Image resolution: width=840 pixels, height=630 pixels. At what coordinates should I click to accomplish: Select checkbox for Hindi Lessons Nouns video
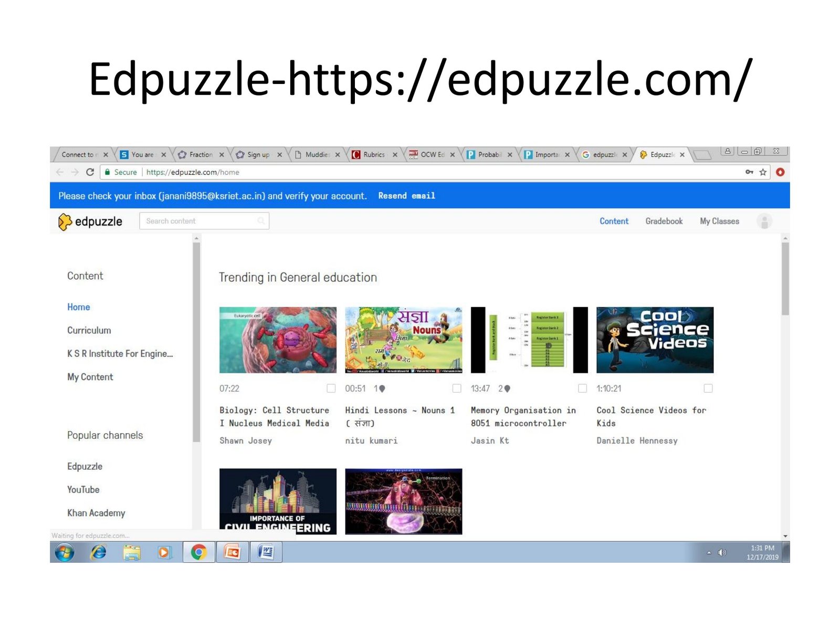[457, 388]
